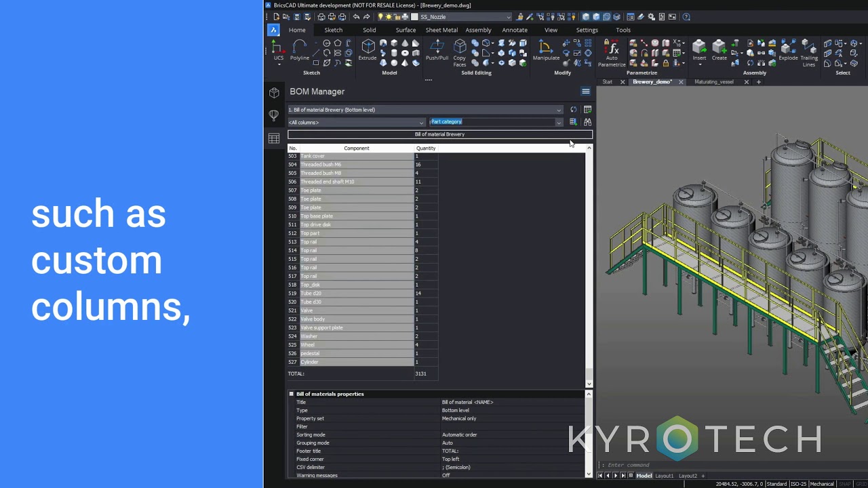
Task: Click the Save icon in quick access toolbar
Action: coord(297,17)
